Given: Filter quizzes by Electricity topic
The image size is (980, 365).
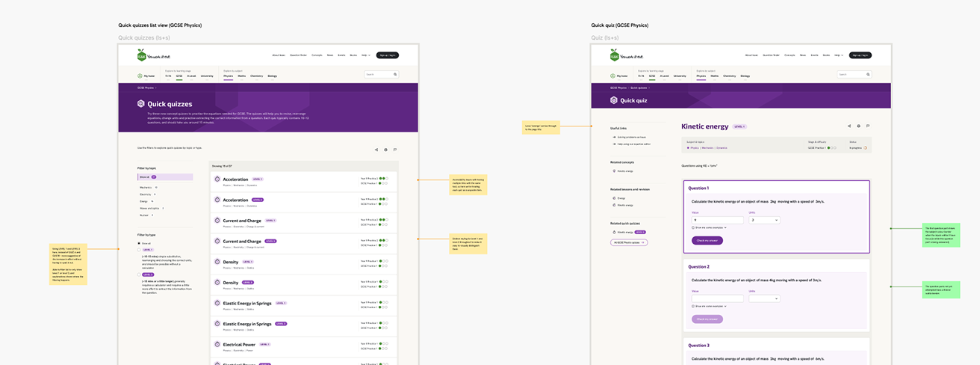Looking at the screenshot, I should pos(147,194).
